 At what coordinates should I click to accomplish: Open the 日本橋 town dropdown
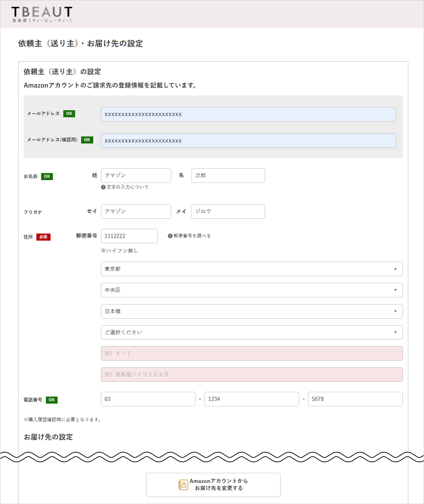(x=252, y=311)
